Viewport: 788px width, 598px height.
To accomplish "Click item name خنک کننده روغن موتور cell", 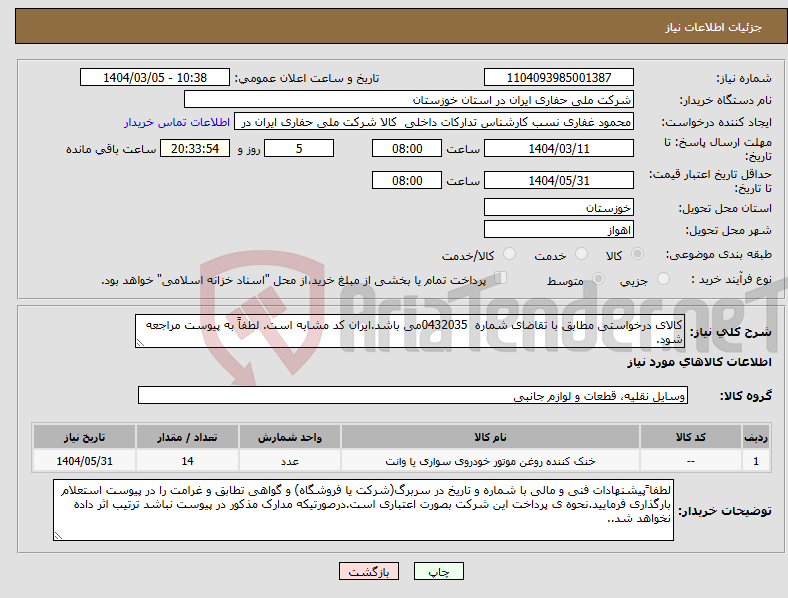I will tap(490, 461).
